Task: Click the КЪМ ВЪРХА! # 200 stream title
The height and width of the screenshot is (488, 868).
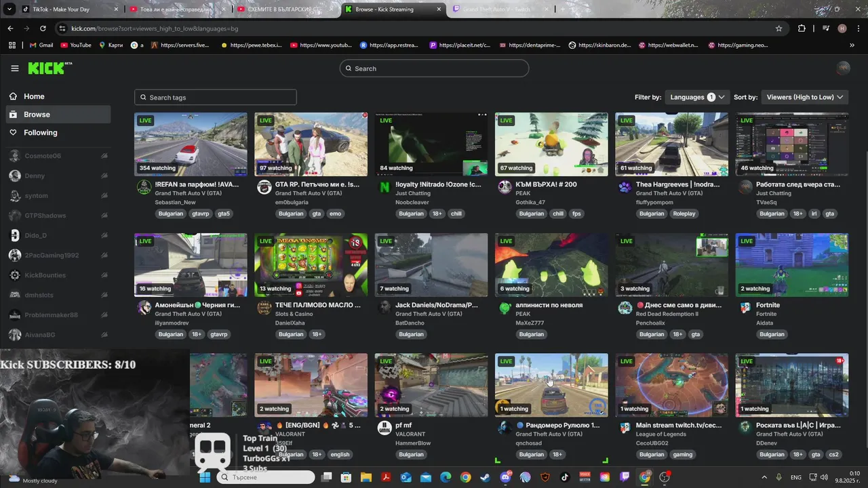Action: click(546, 184)
